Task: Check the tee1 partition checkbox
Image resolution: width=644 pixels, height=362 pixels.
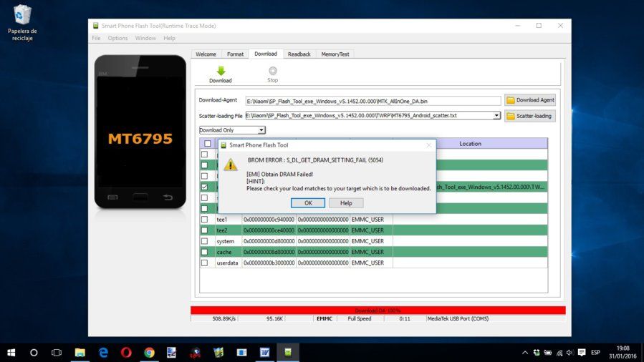Action: click(x=205, y=220)
